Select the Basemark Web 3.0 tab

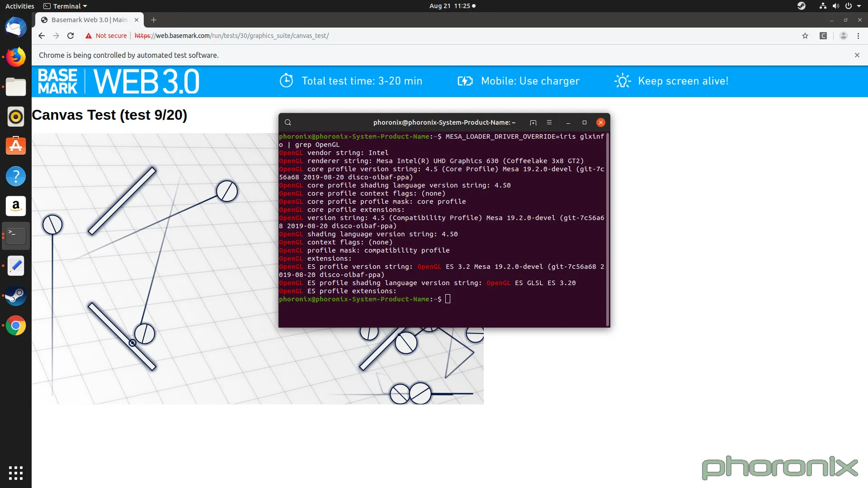[x=90, y=20]
